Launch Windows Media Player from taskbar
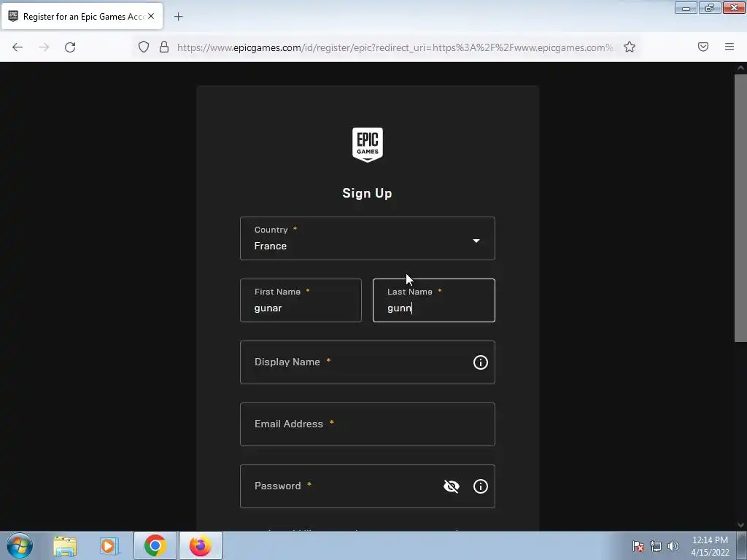The height and width of the screenshot is (560, 747). (x=109, y=545)
